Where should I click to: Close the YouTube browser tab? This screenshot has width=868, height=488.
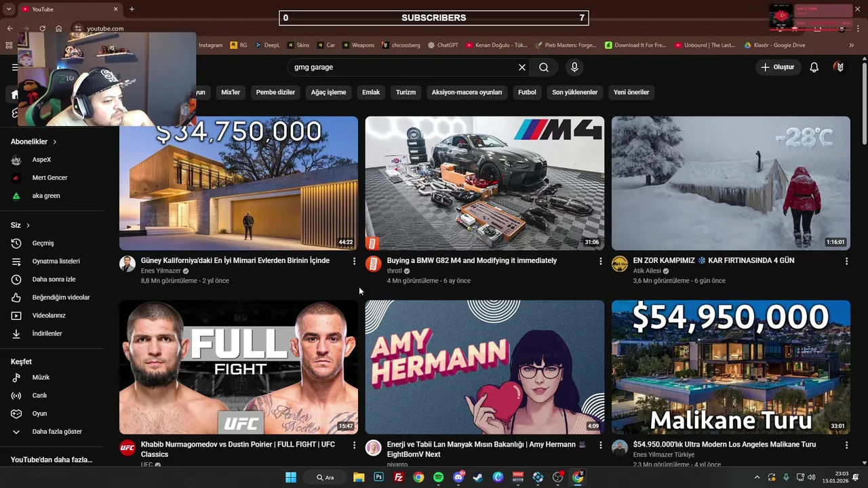(115, 9)
